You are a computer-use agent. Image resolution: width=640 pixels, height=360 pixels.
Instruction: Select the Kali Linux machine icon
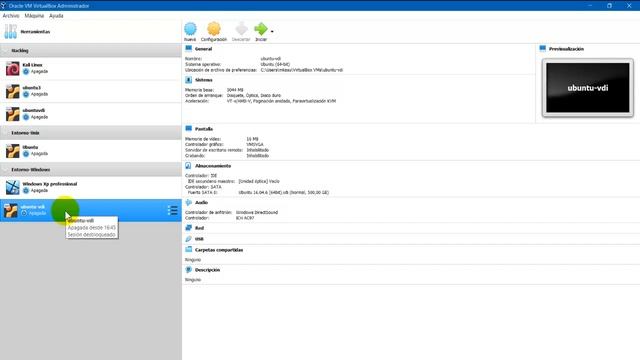[x=13, y=69]
